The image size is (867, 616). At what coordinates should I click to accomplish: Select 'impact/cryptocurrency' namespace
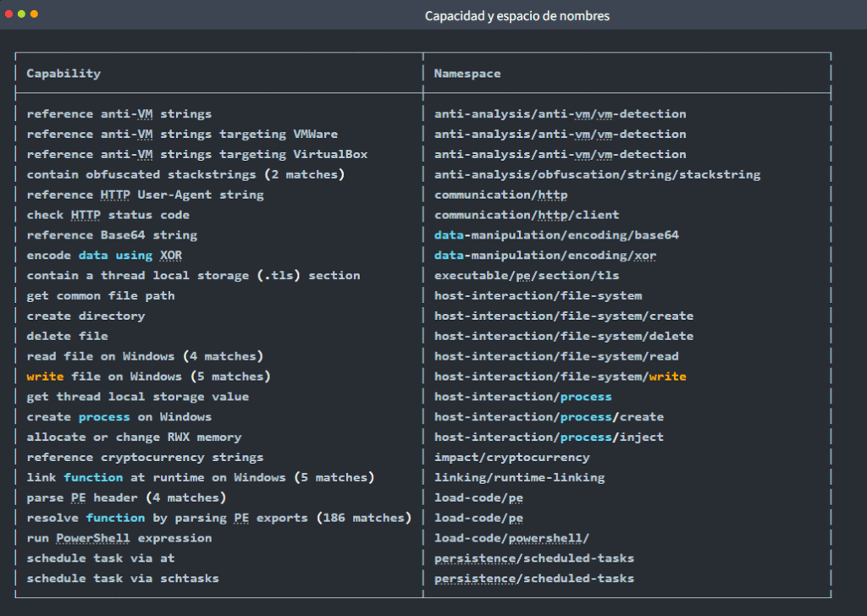(x=512, y=458)
